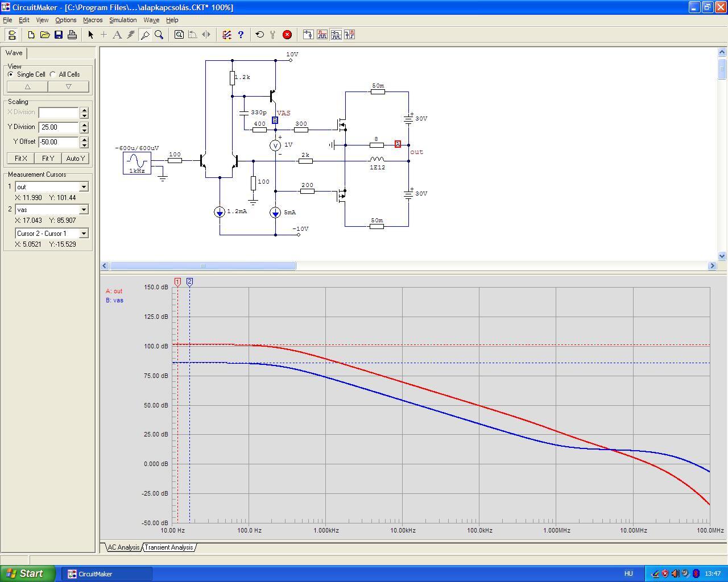Image resolution: width=728 pixels, height=582 pixels.
Task: Click the first analysis window toolbar icon
Action: click(308, 35)
